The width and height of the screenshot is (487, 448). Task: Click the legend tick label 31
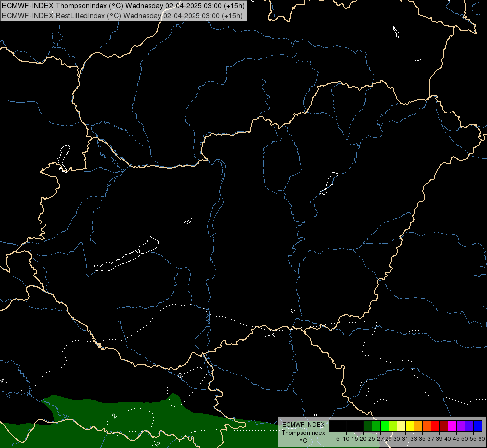(405, 439)
